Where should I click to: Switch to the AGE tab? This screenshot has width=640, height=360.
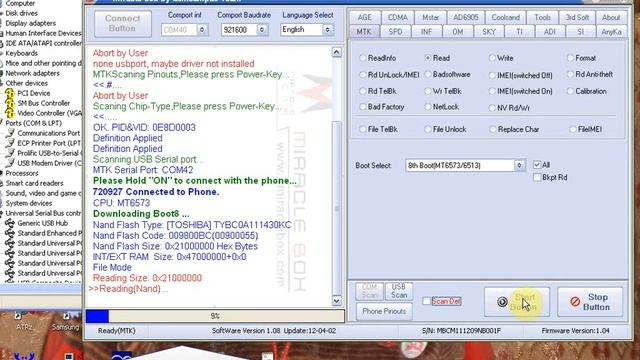[x=364, y=18]
